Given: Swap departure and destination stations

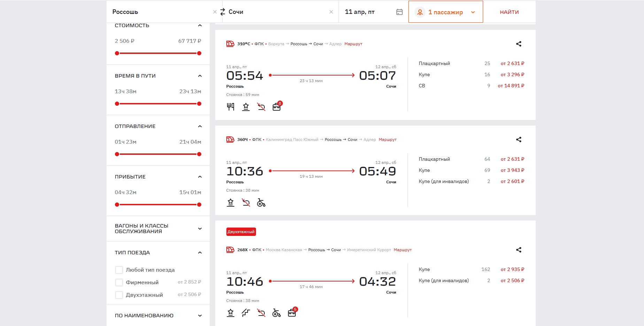Looking at the screenshot, I should (223, 12).
